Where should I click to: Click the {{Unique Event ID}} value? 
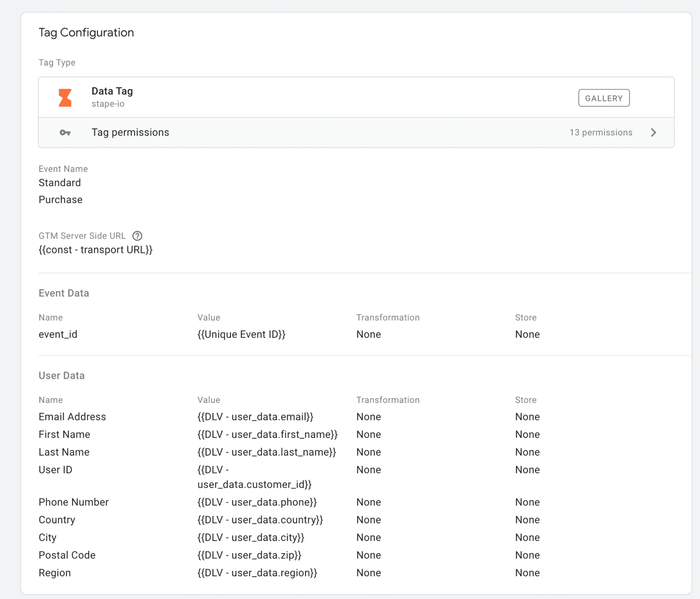[x=242, y=334]
